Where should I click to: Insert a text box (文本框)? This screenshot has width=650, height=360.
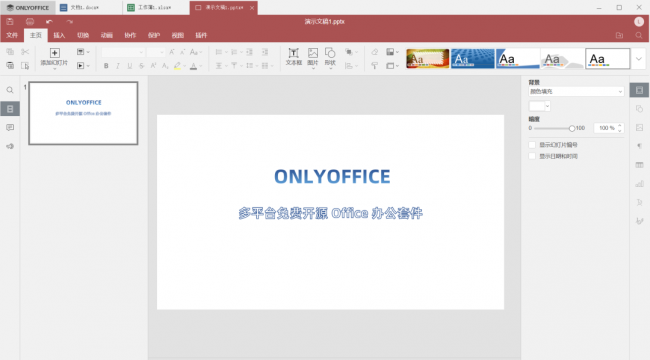coord(293,57)
